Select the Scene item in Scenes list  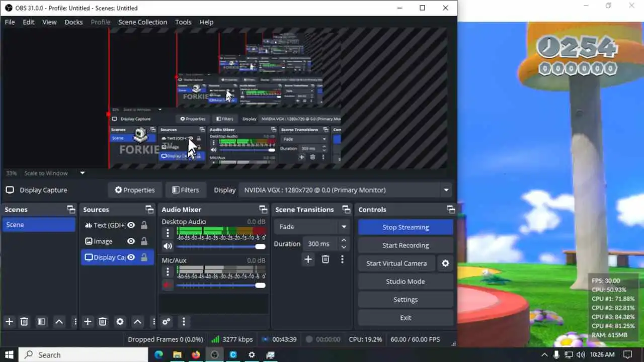(x=39, y=225)
